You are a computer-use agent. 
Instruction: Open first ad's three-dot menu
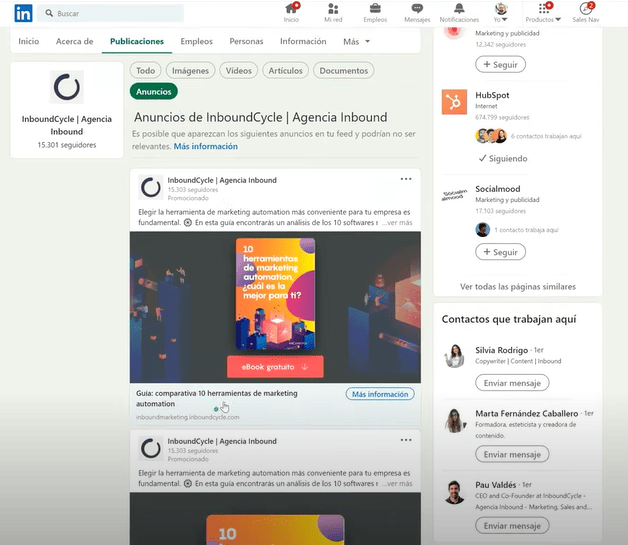(x=406, y=179)
